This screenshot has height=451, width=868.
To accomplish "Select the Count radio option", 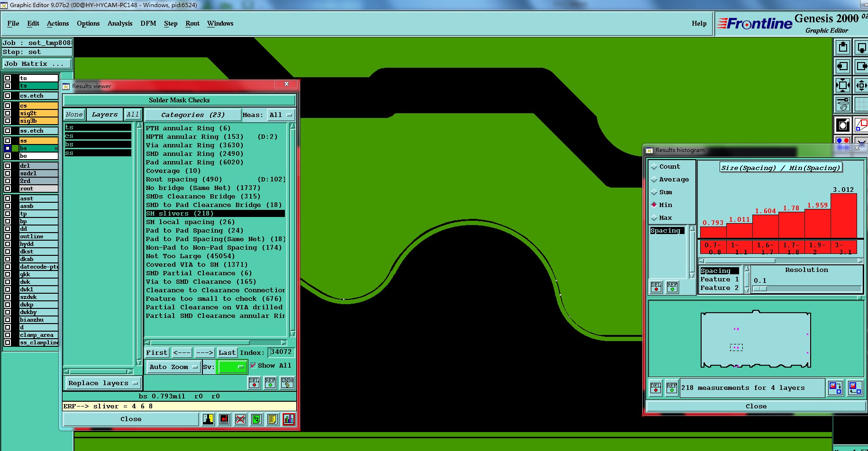I will tap(666, 167).
